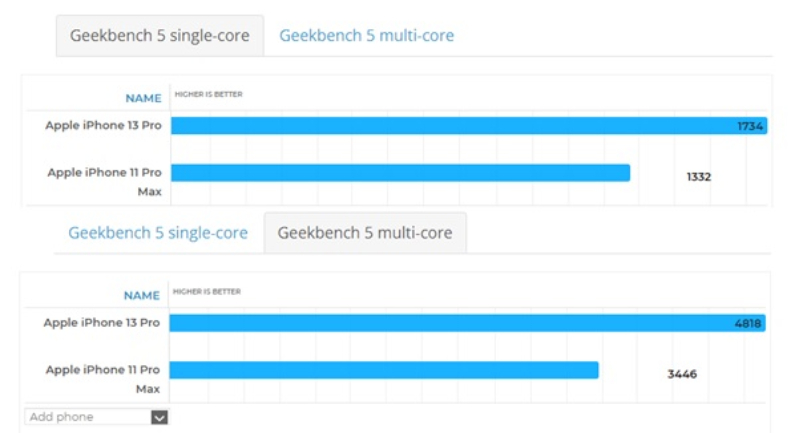Open Apple iPhone 13 Pro in single-core chart
Viewport: 799px width, 433px height.
[x=103, y=126]
